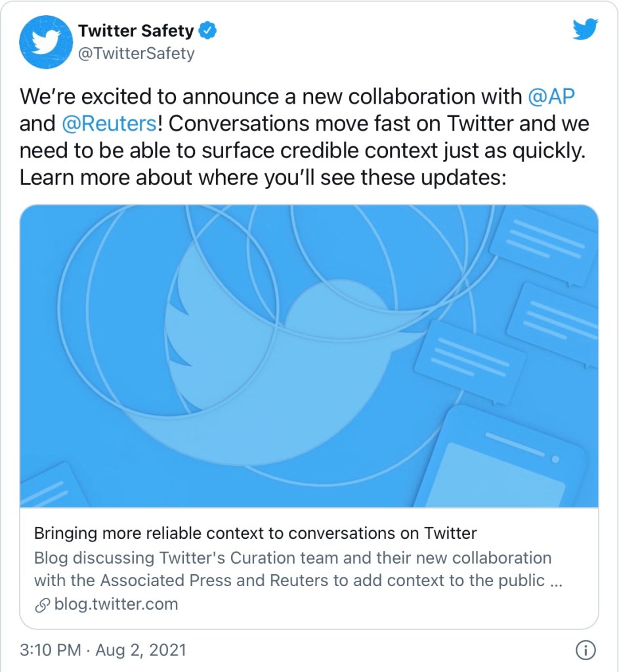
Task: Visit the @TwitterSafety handle
Action: 137,53
